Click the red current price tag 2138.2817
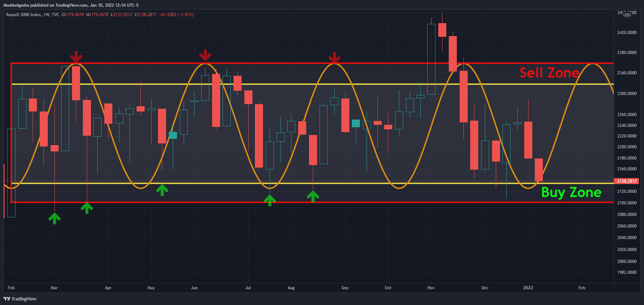 pos(627,181)
